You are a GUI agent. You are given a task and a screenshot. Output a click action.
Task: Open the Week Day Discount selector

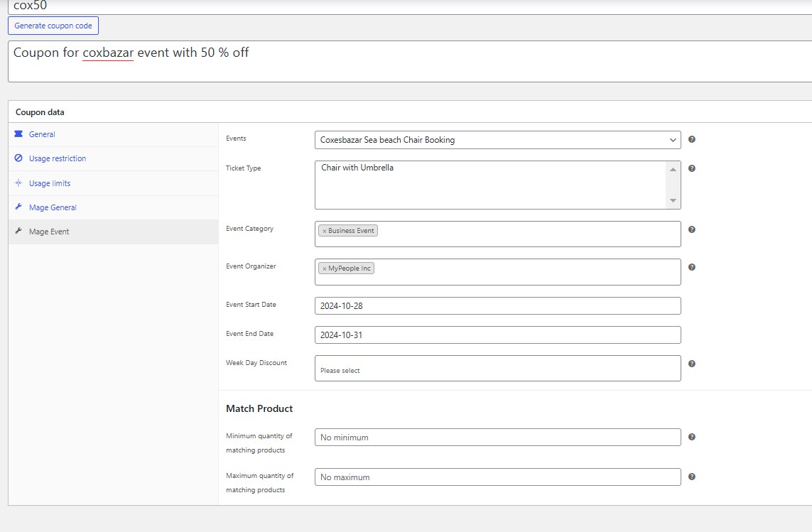pyautogui.click(x=498, y=369)
